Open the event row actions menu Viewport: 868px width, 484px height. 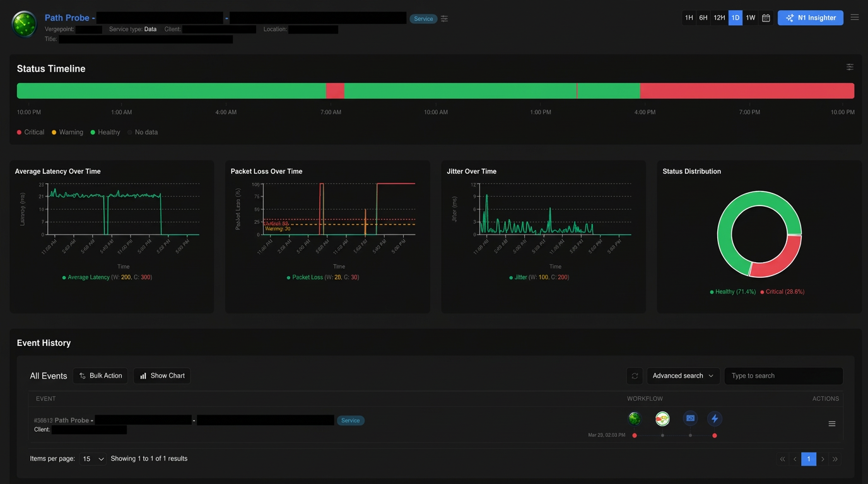pos(831,423)
